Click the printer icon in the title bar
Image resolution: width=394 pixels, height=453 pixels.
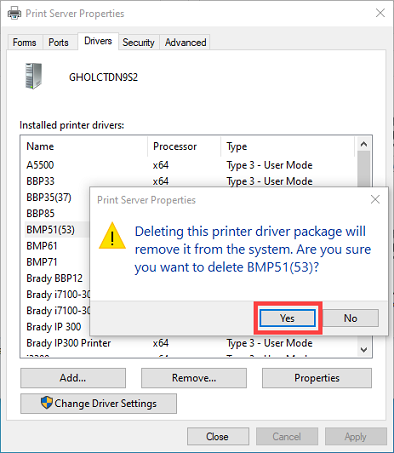tap(14, 13)
